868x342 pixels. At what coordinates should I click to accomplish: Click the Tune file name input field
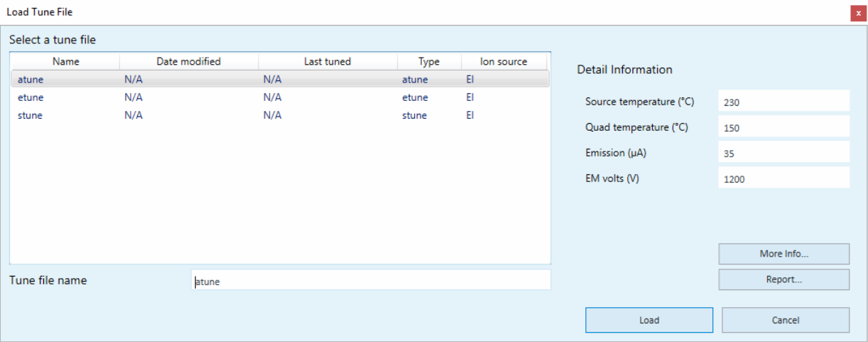click(x=371, y=280)
